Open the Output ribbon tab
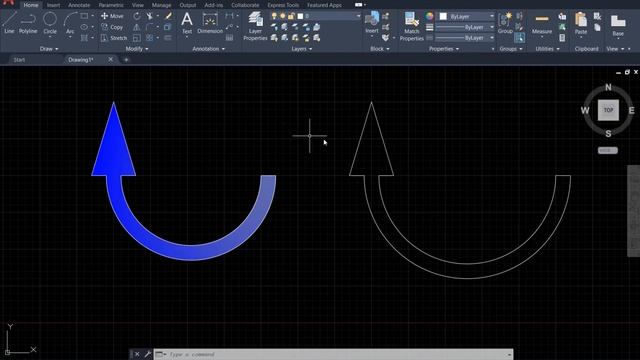The image size is (640, 360). coord(188,5)
